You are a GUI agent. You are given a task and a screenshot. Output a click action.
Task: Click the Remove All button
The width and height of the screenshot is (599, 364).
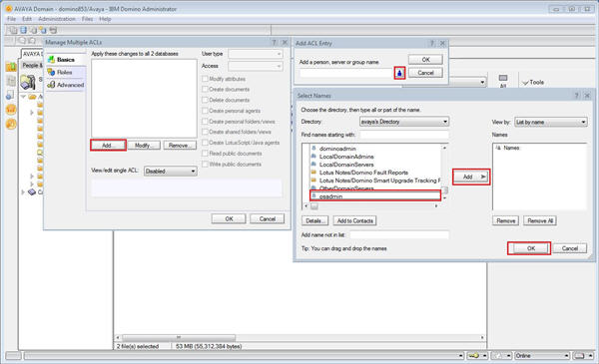click(540, 220)
